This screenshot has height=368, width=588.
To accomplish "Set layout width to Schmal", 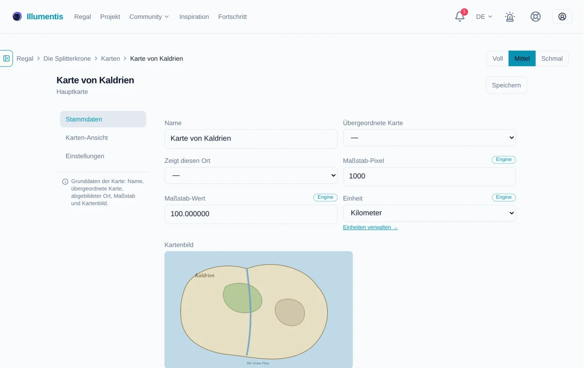I will tap(552, 59).
